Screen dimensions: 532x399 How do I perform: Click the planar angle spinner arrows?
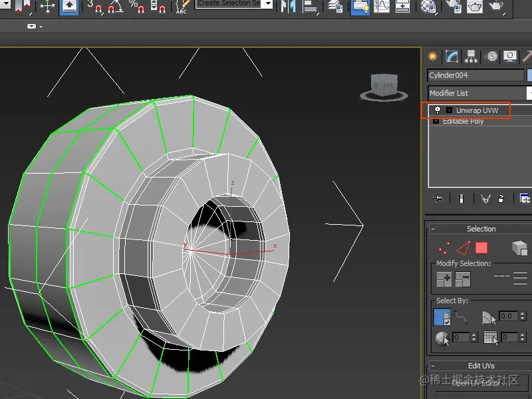tap(523, 316)
